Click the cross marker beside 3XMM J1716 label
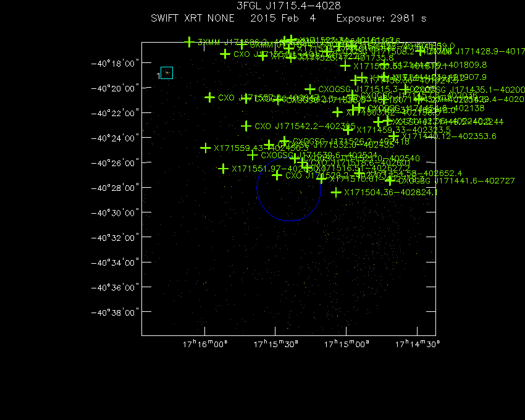 tap(190, 42)
